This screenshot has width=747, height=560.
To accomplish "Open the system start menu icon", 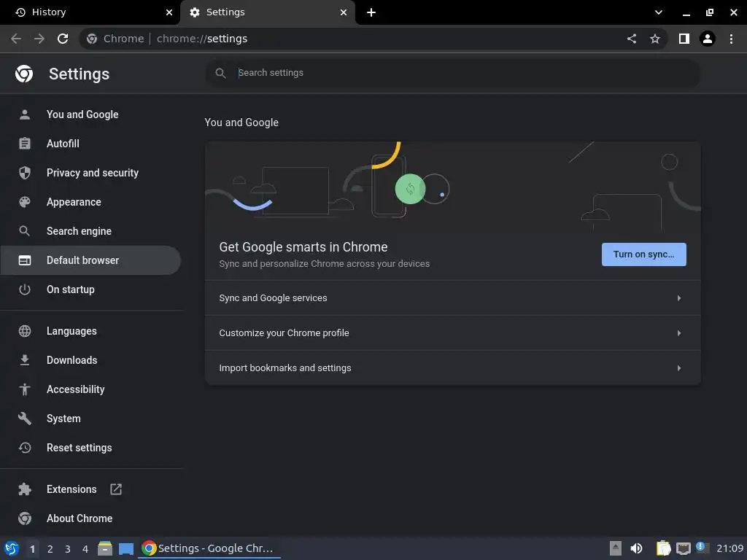I will tap(12, 548).
